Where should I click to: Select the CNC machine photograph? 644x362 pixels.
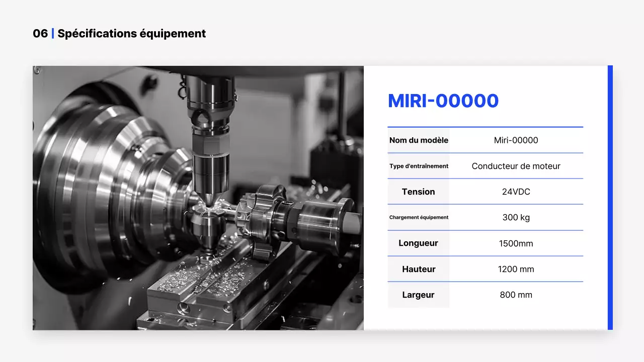pyautogui.click(x=198, y=198)
